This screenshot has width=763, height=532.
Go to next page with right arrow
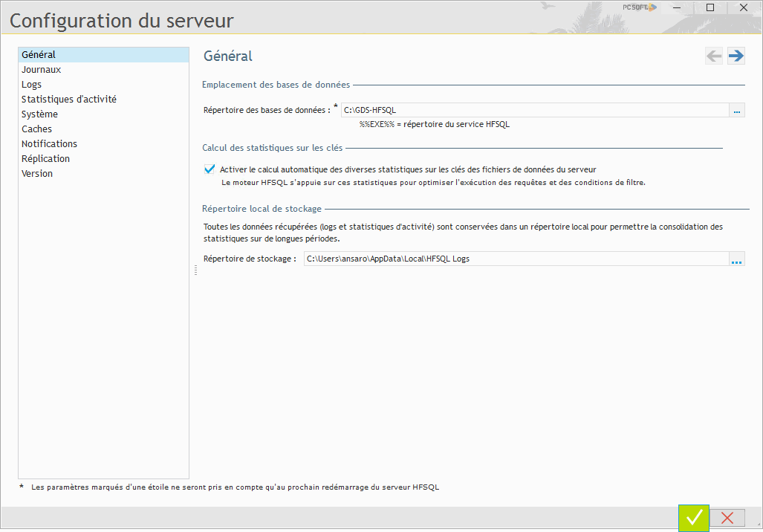736,56
